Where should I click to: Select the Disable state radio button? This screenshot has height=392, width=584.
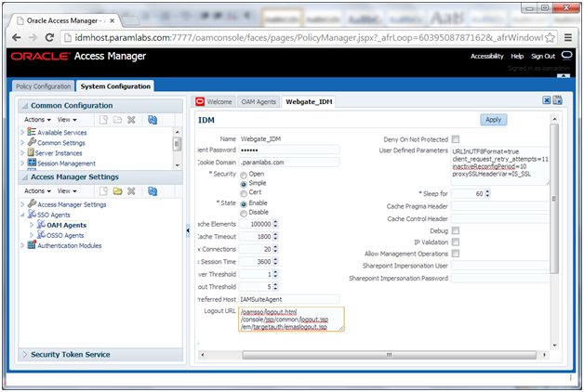[244, 214]
